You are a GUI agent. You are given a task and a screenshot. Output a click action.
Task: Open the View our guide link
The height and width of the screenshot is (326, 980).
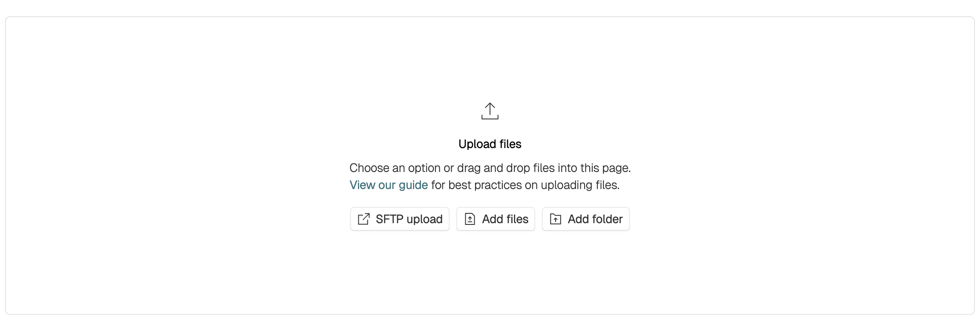388,185
